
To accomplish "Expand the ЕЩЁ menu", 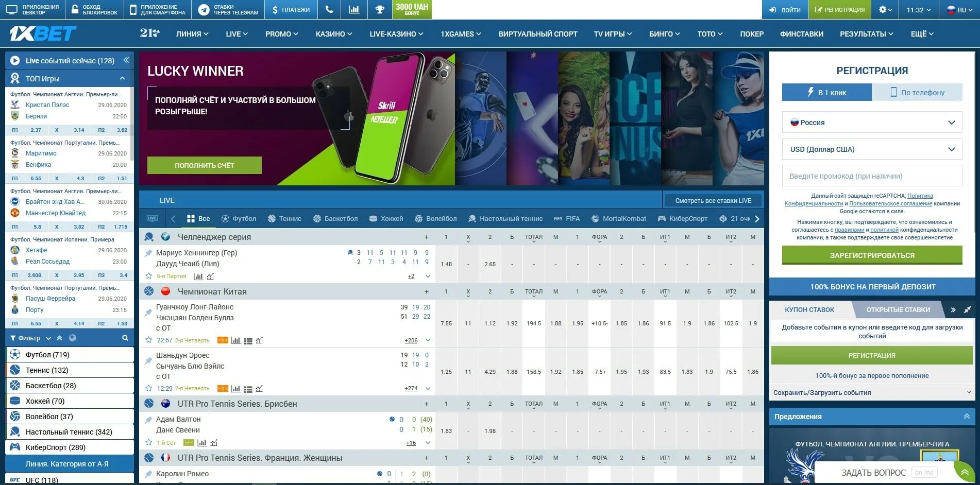I will point(922,34).
